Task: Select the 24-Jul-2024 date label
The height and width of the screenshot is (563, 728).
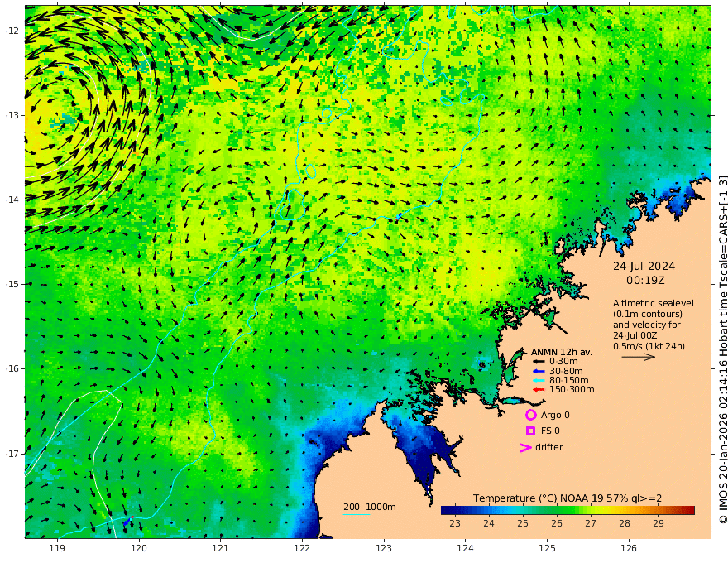Action: click(644, 267)
